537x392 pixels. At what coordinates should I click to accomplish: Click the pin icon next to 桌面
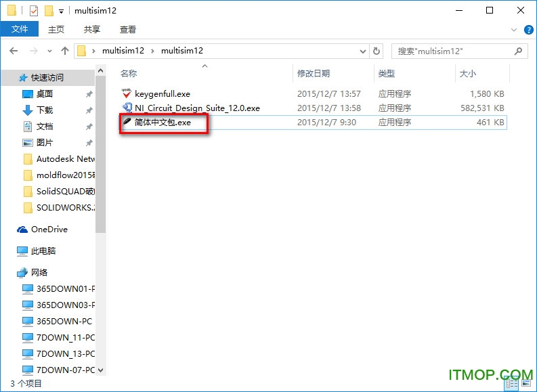click(89, 94)
